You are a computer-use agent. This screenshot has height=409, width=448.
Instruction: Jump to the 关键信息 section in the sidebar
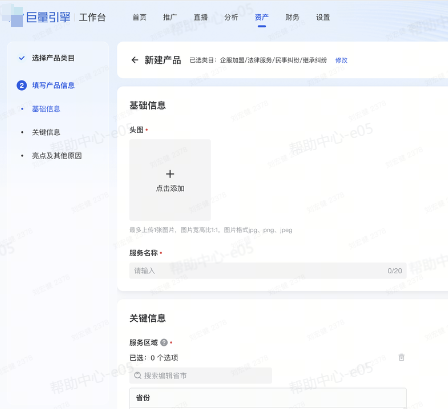tap(46, 132)
